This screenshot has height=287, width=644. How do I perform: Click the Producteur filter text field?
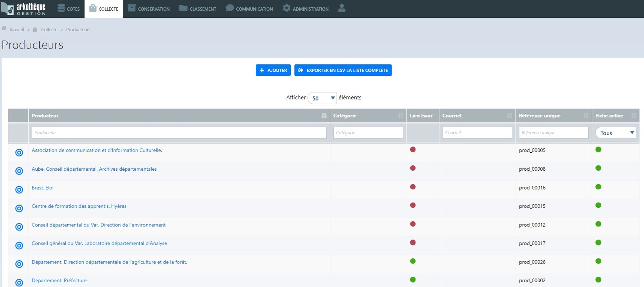[x=179, y=133]
